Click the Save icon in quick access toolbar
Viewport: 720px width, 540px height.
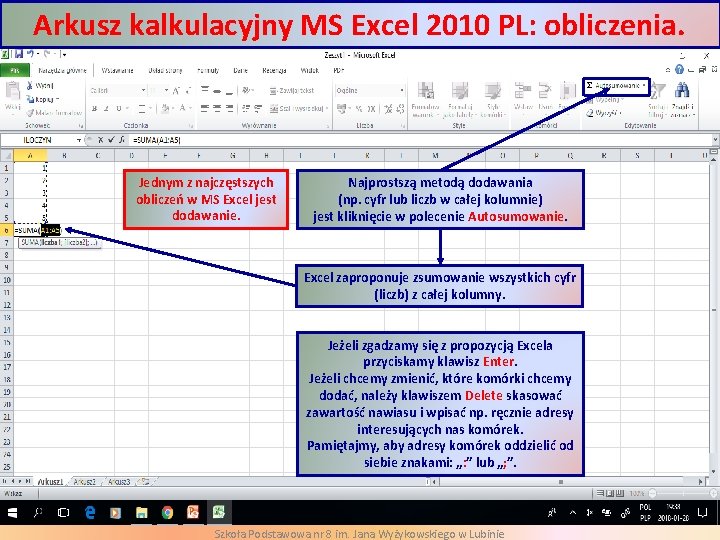point(19,54)
